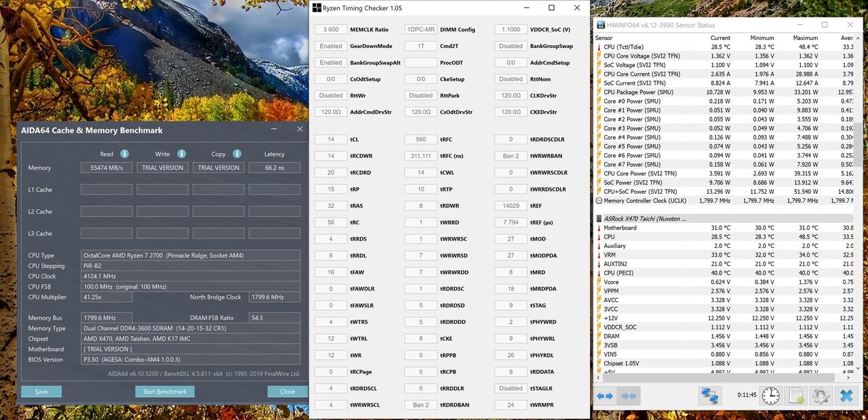
Task: Start logging with the document-plus icon
Action: (796, 395)
